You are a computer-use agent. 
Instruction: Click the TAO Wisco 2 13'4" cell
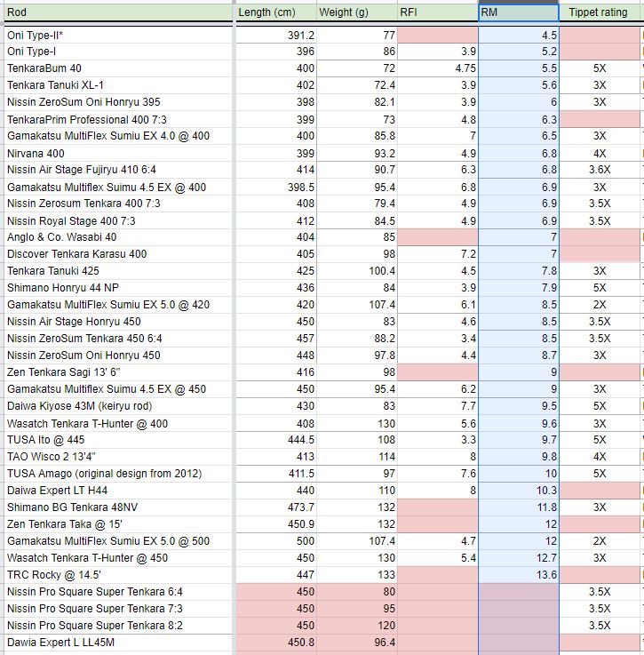118,457
